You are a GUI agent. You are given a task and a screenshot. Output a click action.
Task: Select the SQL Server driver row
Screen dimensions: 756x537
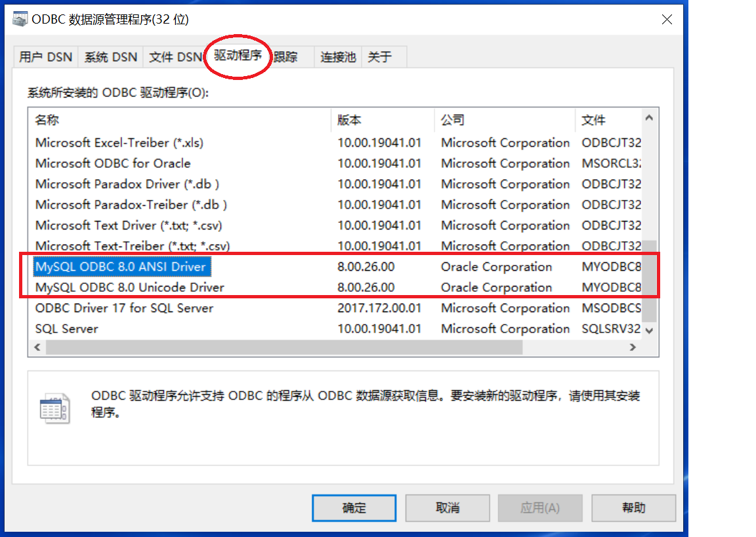point(335,329)
